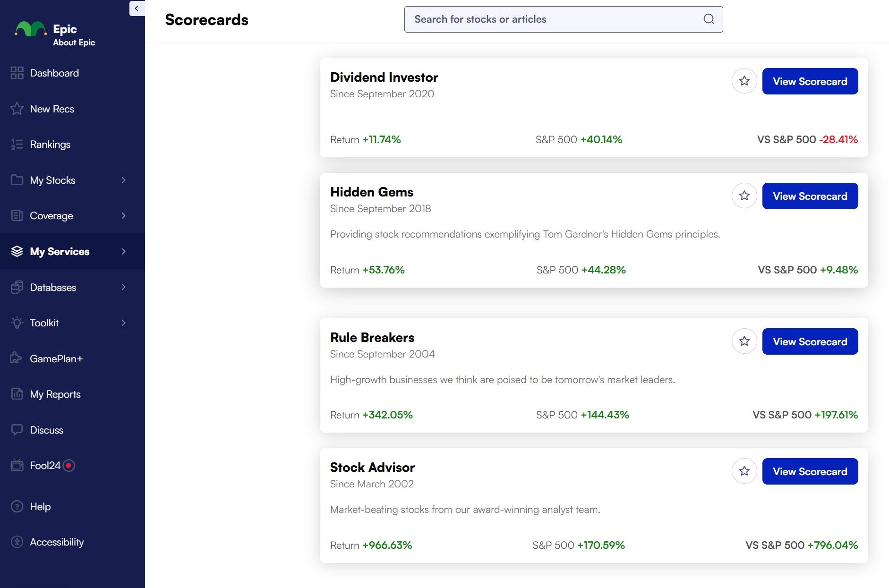Expand the My Stocks submenu chevron
This screenshot has width=889, height=588.
coord(123,180)
